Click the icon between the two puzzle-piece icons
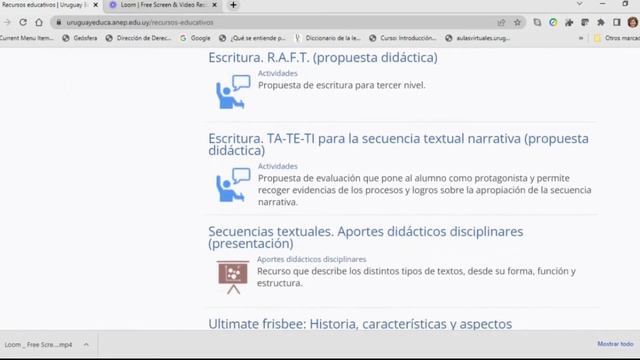This screenshot has width=640, height=360. click(x=585, y=22)
